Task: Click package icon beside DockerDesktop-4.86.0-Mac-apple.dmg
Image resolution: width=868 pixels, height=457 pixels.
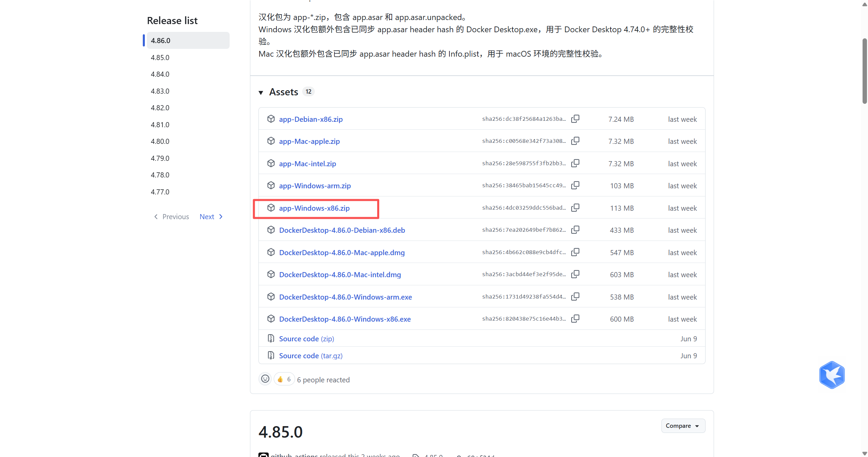Action: click(x=271, y=252)
